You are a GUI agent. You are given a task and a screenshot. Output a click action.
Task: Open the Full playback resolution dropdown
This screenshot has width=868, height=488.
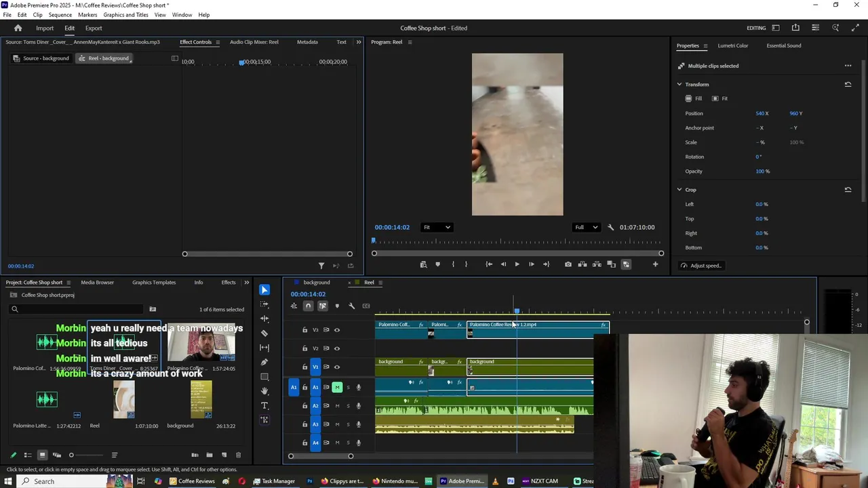[x=586, y=227]
